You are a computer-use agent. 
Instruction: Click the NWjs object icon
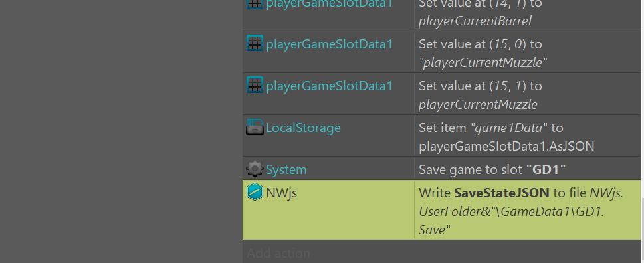255,192
